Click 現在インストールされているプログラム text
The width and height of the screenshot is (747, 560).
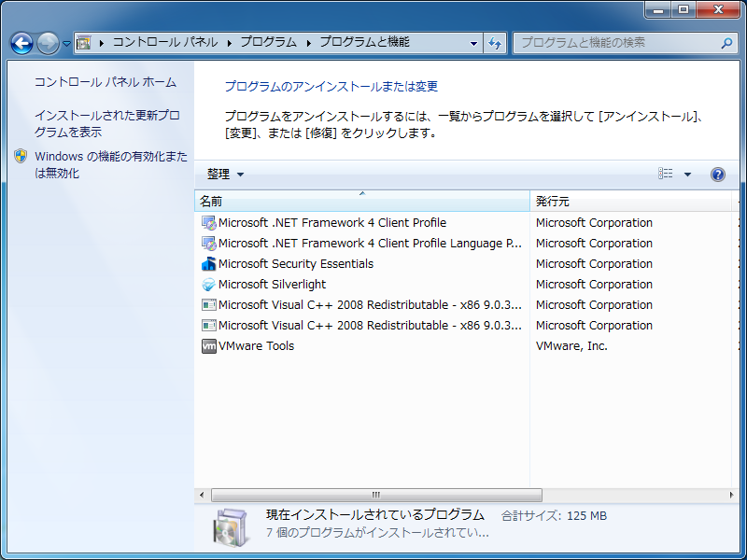(375, 515)
